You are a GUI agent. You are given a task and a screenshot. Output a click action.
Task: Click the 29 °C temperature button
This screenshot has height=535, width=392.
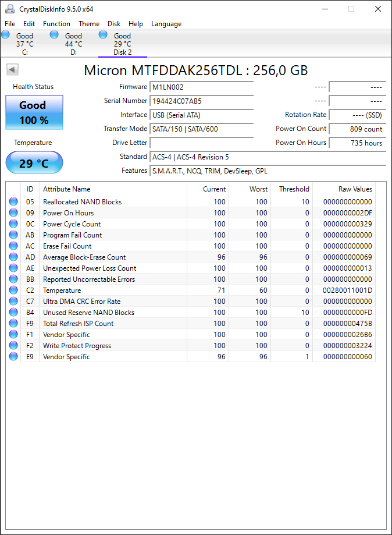34,163
